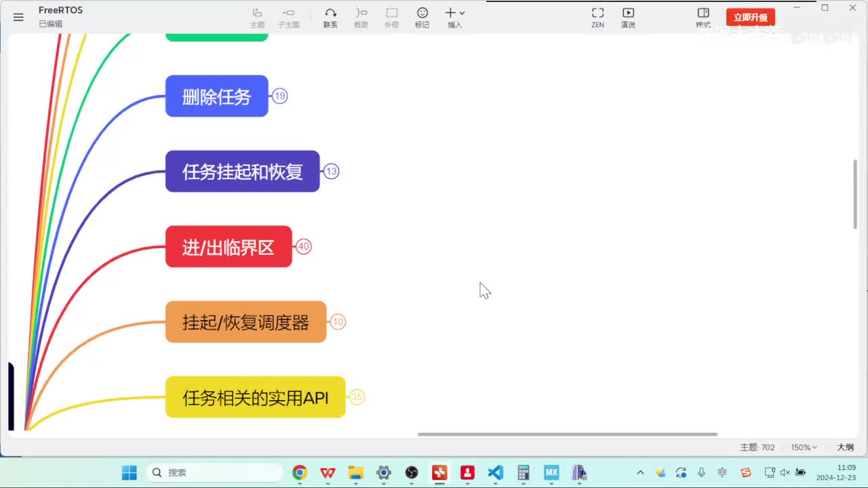Select the 挂起/恢复调度器 topic node
The image size is (868, 488).
pyautogui.click(x=245, y=322)
